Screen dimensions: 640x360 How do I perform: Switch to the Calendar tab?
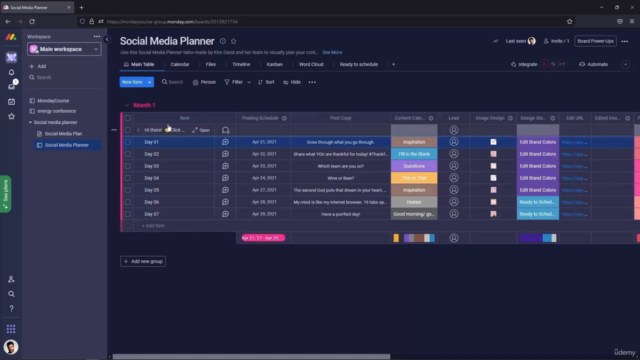(180, 64)
